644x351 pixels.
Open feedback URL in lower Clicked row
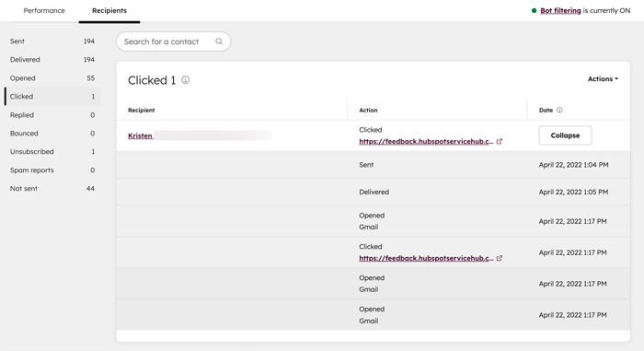(426, 259)
